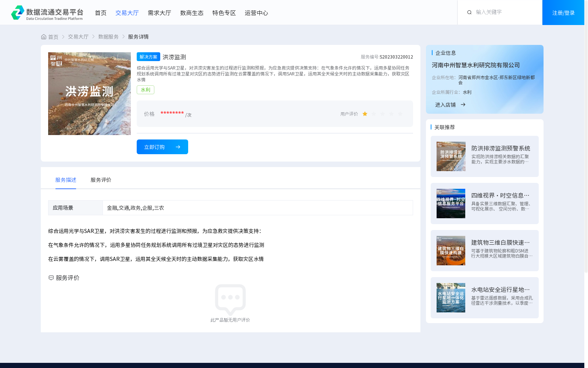588x368 pixels.
Task: Click the 建筑物三维白膜快速 title
Action: click(501, 243)
